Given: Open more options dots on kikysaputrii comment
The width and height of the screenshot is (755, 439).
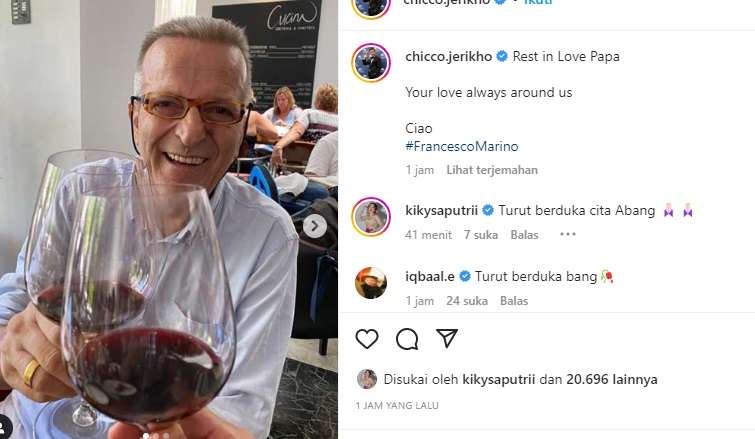Looking at the screenshot, I should [x=568, y=234].
